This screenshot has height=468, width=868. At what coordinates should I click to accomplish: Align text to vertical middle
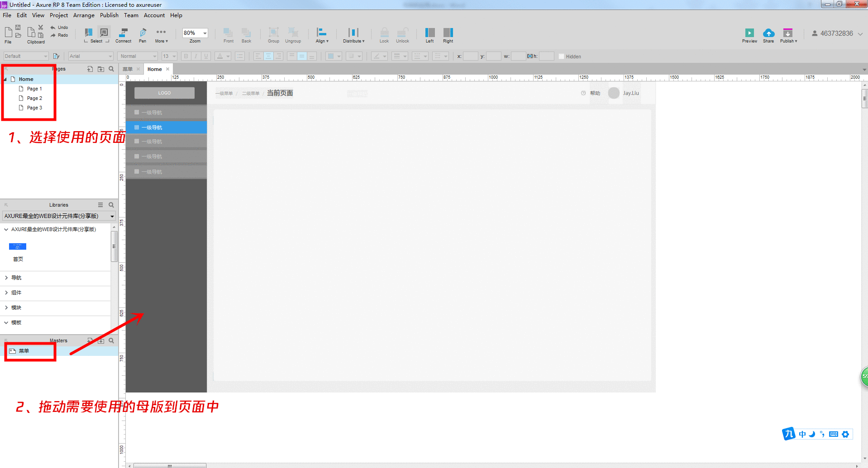coord(301,56)
